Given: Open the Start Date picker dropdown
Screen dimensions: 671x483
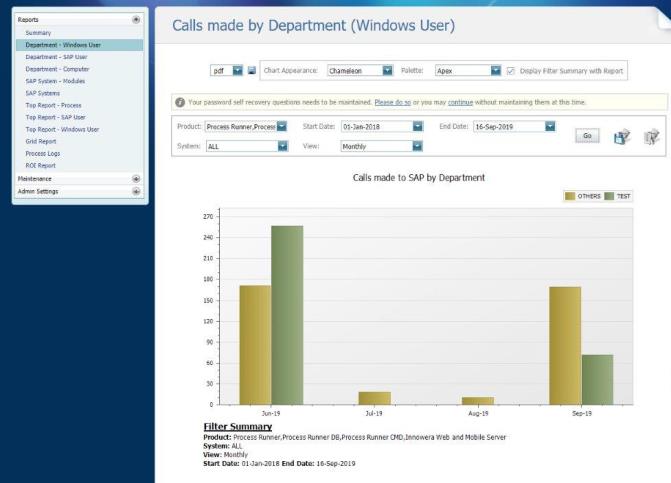Looking at the screenshot, I should [418, 127].
